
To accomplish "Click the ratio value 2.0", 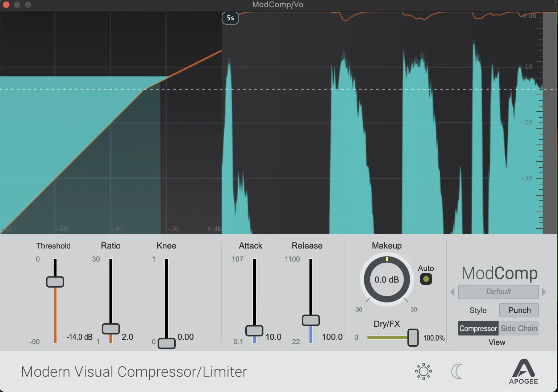I will coord(127,337).
